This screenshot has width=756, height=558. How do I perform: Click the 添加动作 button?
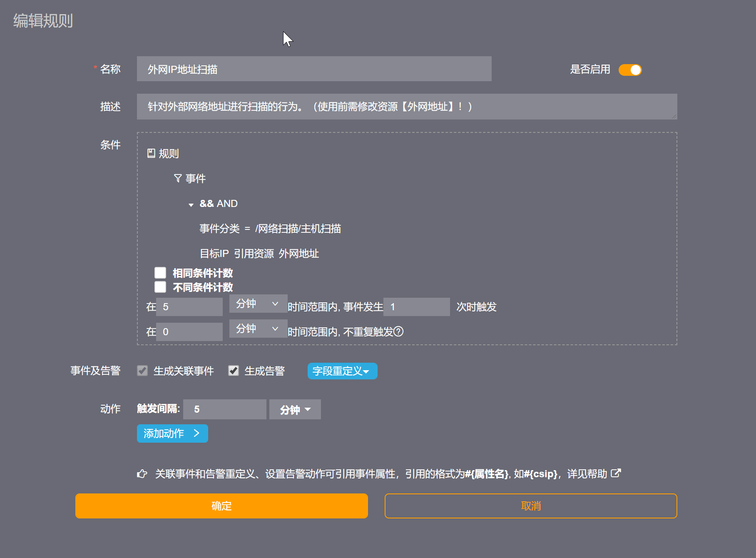click(x=172, y=433)
